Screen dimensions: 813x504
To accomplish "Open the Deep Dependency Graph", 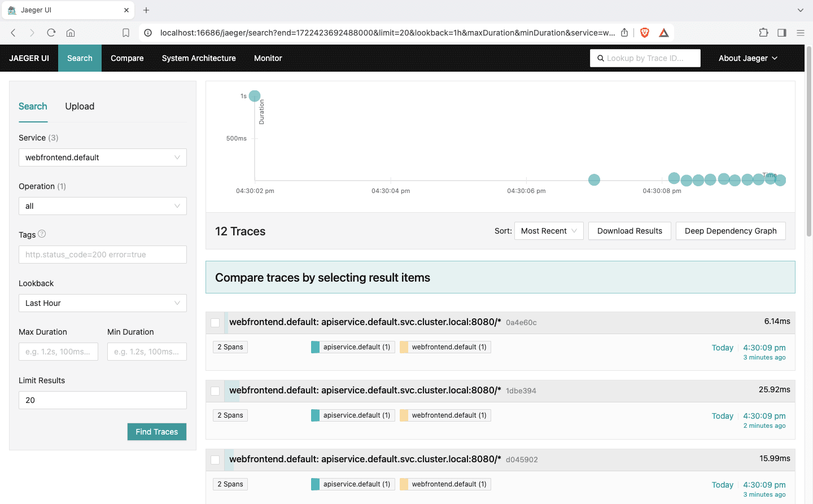I will pyautogui.click(x=731, y=231).
